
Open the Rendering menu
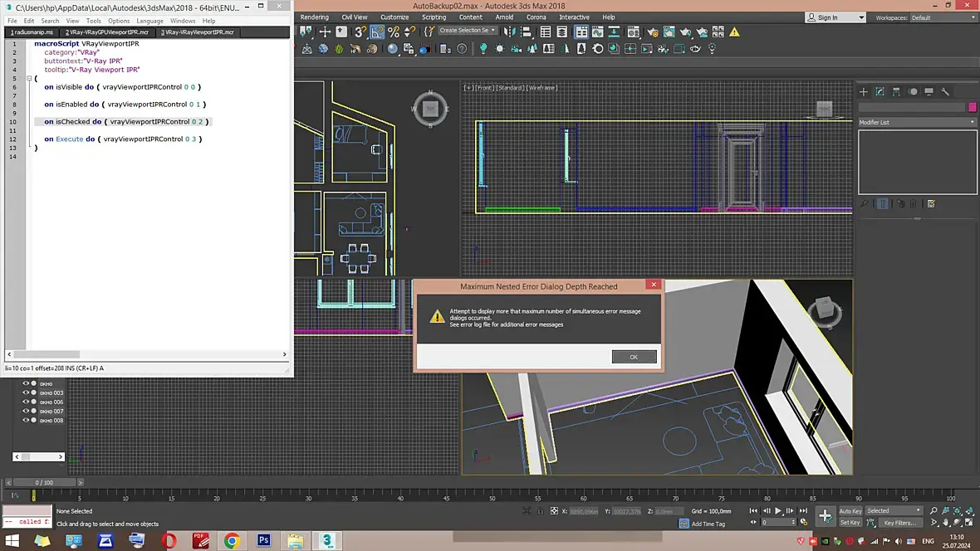(x=314, y=17)
